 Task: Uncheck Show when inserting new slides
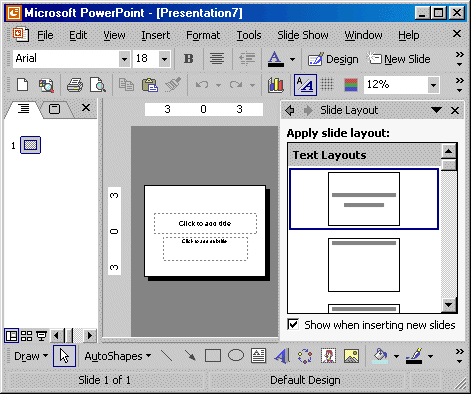[x=293, y=324]
